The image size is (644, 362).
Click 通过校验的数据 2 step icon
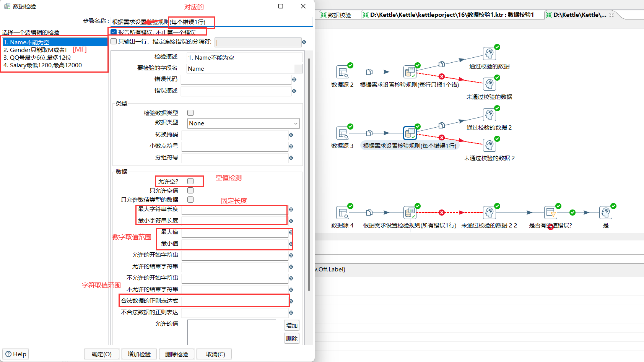(x=490, y=115)
